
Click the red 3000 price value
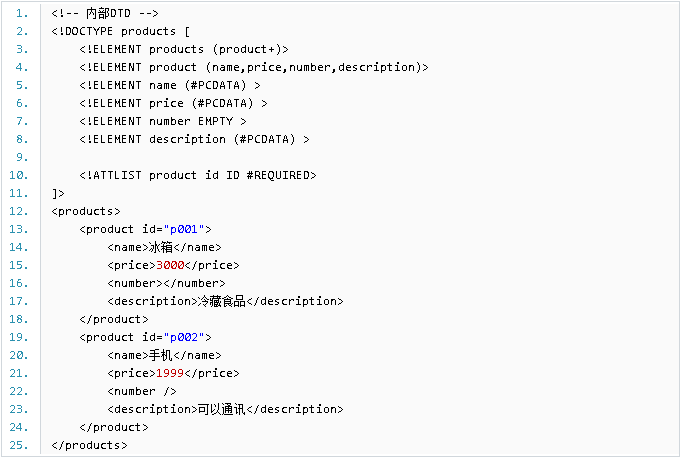click(x=170, y=265)
